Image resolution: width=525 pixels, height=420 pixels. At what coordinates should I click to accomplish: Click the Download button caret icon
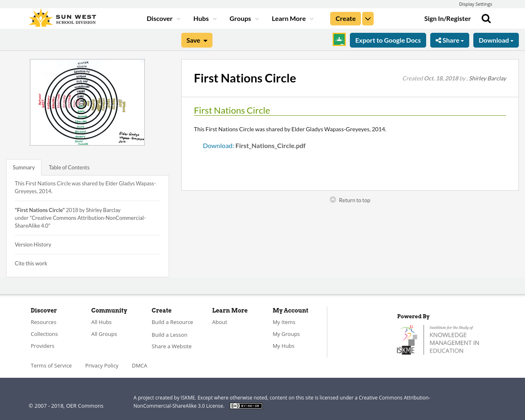(x=512, y=40)
